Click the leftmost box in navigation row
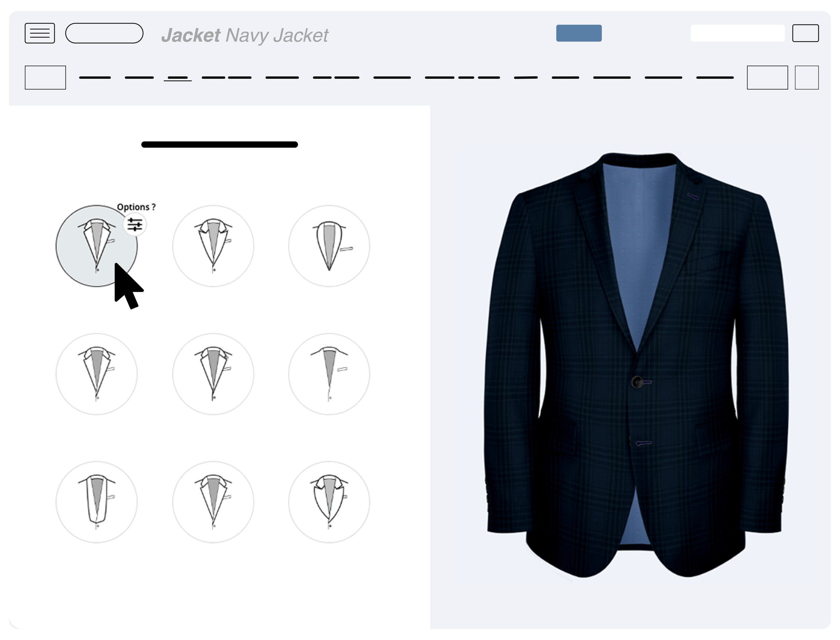 (x=45, y=78)
